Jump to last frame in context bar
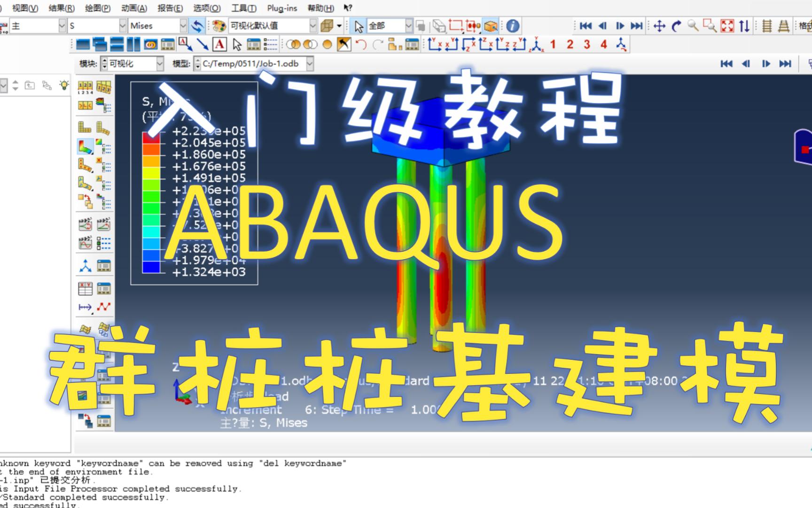Image resolution: width=812 pixels, height=508 pixels. tap(785, 63)
